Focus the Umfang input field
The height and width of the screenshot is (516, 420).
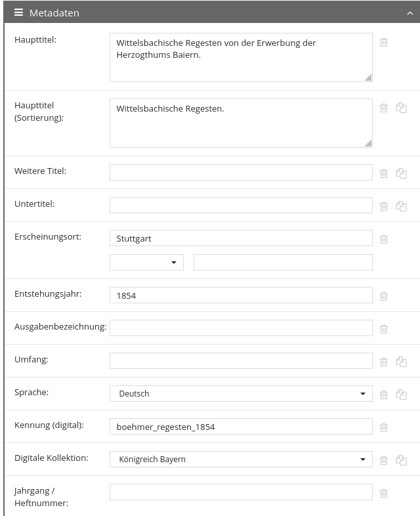(x=241, y=360)
